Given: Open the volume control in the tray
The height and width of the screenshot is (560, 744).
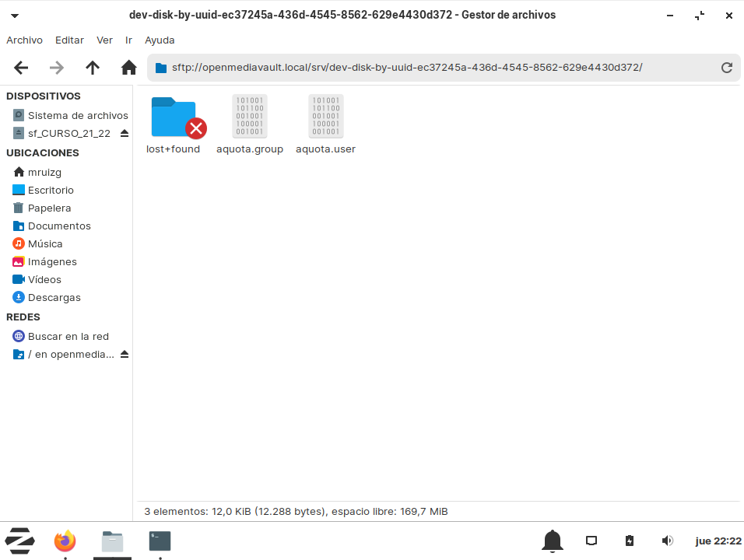Looking at the screenshot, I should 667,541.
